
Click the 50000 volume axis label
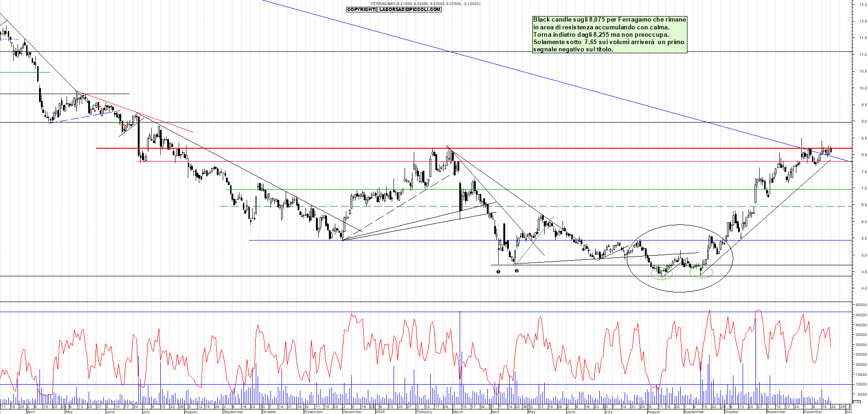point(861,305)
